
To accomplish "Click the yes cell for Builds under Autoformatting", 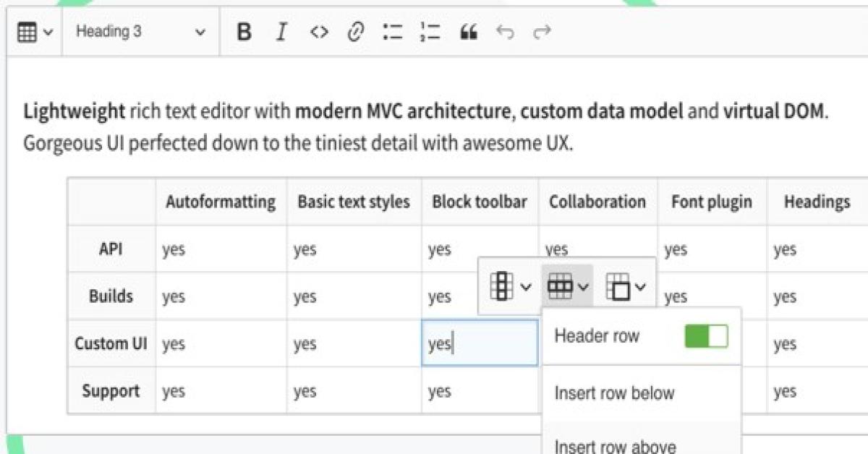I will point(221,296).
